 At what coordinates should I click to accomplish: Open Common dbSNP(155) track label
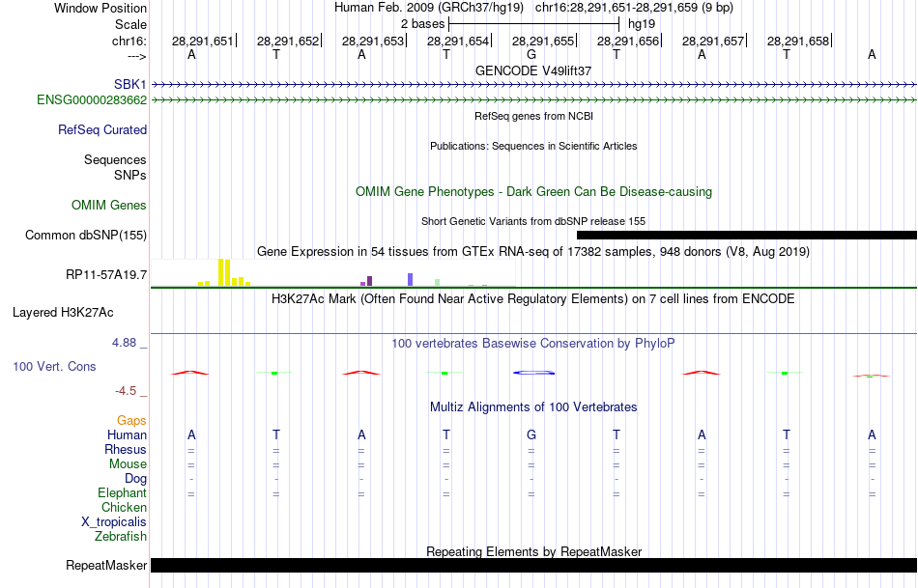tap(86, 236)
